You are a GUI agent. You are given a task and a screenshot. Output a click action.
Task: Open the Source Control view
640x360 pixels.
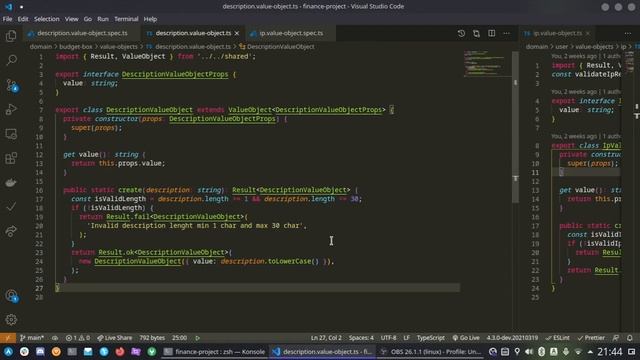pyautogui.click(x=11, y=85)
